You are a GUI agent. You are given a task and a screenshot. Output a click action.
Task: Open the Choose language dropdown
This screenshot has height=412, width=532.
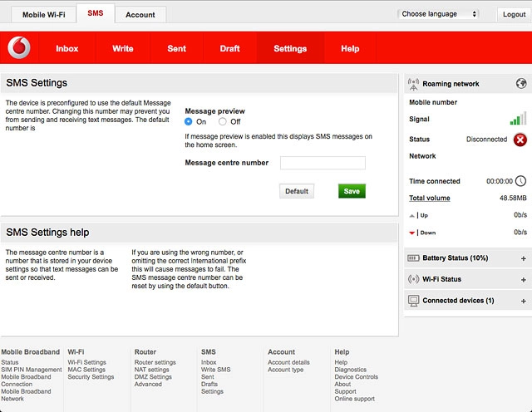coord(439,14)
